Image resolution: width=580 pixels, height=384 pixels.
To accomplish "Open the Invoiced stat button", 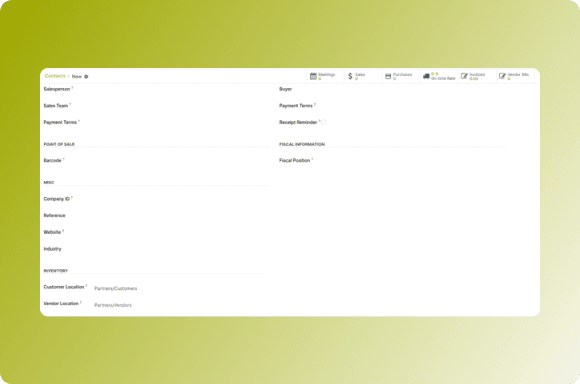I will 478,76.
